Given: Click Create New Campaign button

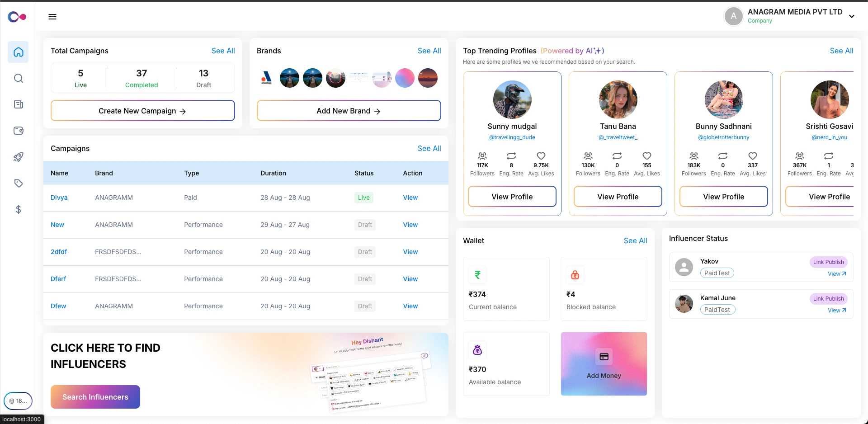Looking at the screenshot, I should tap(142, 111).
